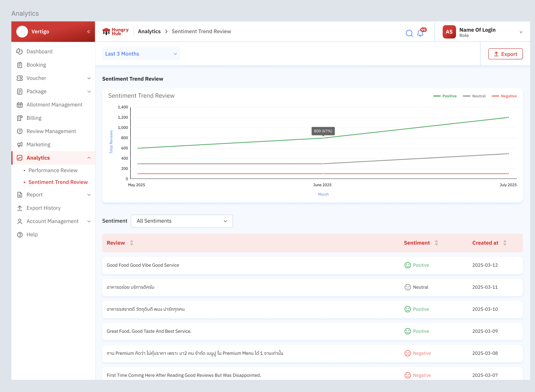Toggle Negative series in chart legend
Image resolution: width=535 pixels, height=392 pixels.
[x=504, y=96]
